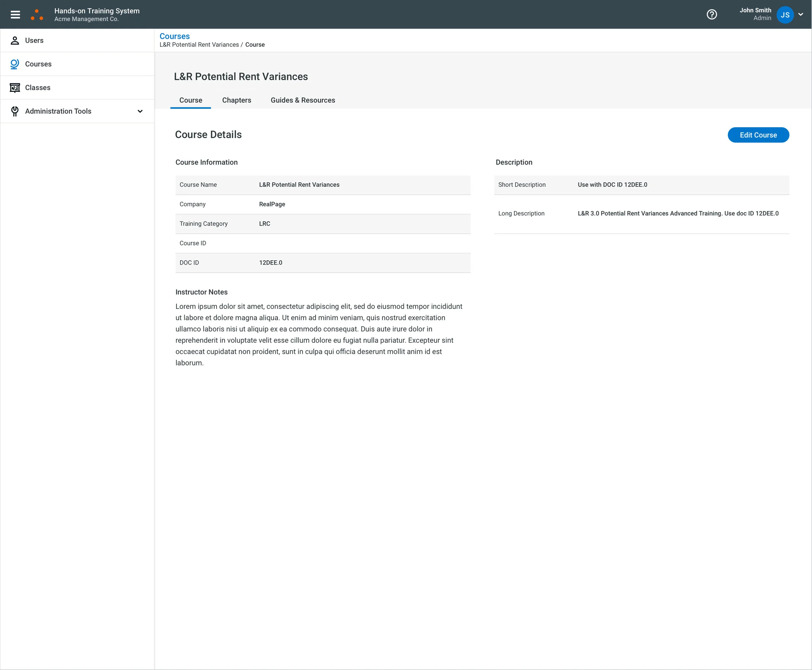Switch to the Chapters tab
This screenshot has width=812, height=670.
click(x=236, y=100)
